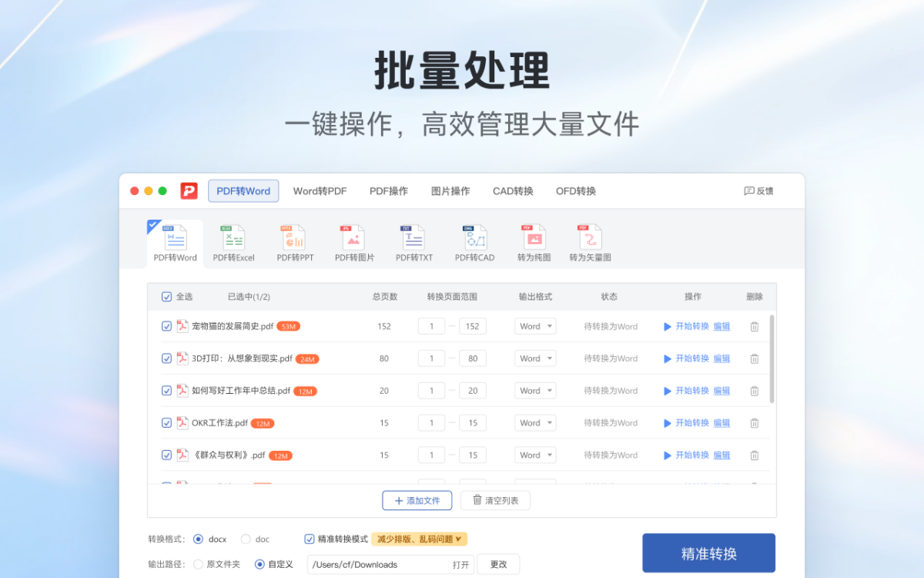The image size is (924, 578).
Task: Start converting 《群众与权利》.pdf via play icon
Action: pyautogui.click(x=668, y=455)
